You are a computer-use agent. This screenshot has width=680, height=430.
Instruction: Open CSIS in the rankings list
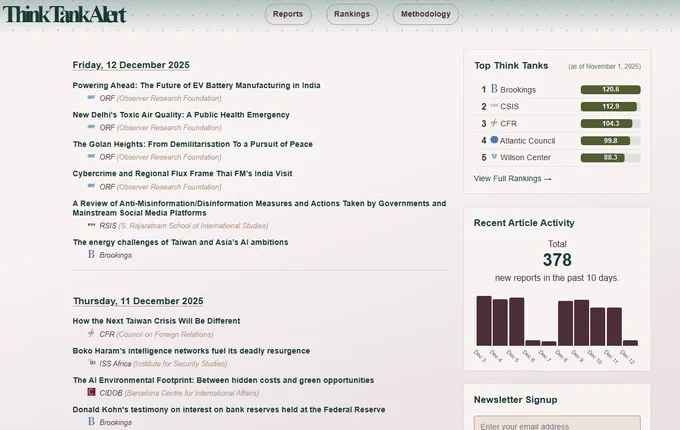tap(510, 107)
